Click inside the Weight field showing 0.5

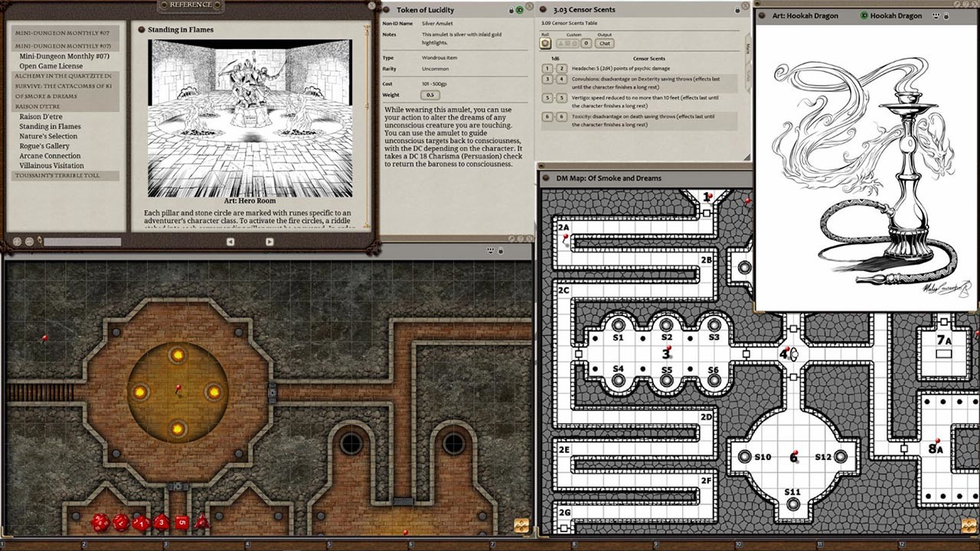[430, 95]
